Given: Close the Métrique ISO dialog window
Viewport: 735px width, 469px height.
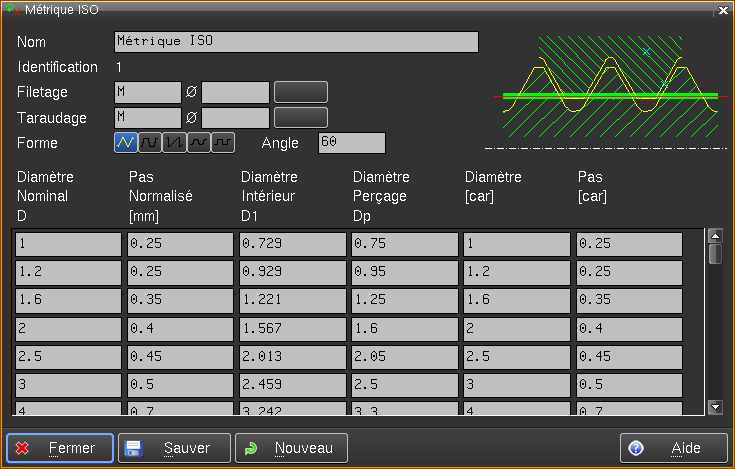Looking at the screenshot, I should click(723, 11).
